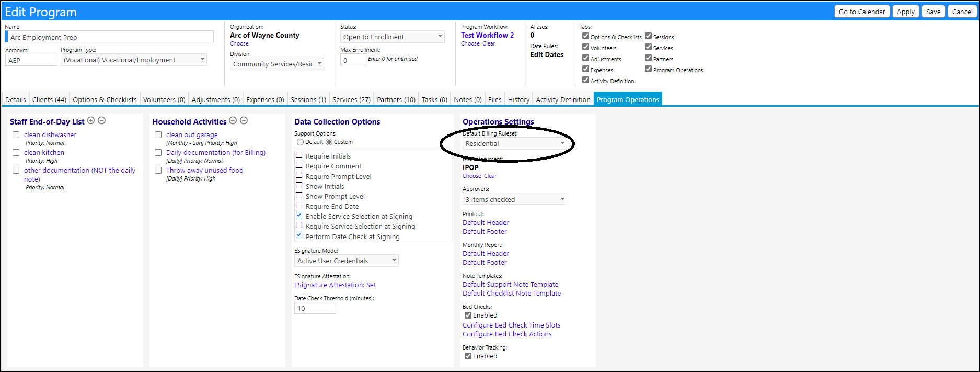The image size is (980, 372).
Task: Select Default support options radio
Action: 300,142
